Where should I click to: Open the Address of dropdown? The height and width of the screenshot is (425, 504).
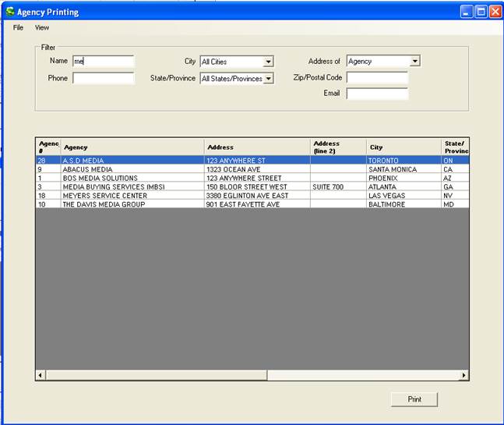click(414, 62)
